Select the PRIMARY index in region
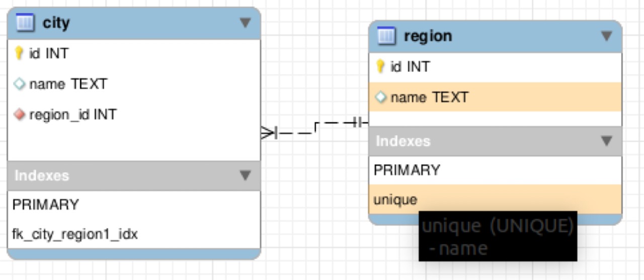 pos(495,170)
